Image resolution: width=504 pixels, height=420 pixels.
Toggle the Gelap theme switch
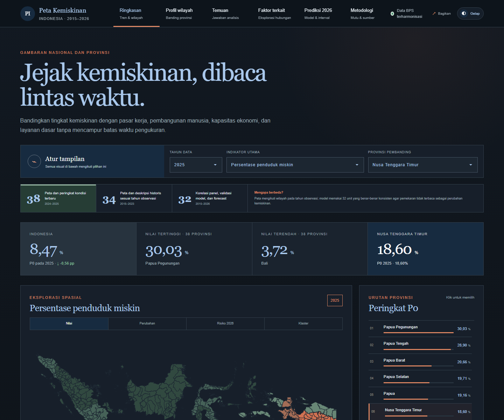click(470, 13)
